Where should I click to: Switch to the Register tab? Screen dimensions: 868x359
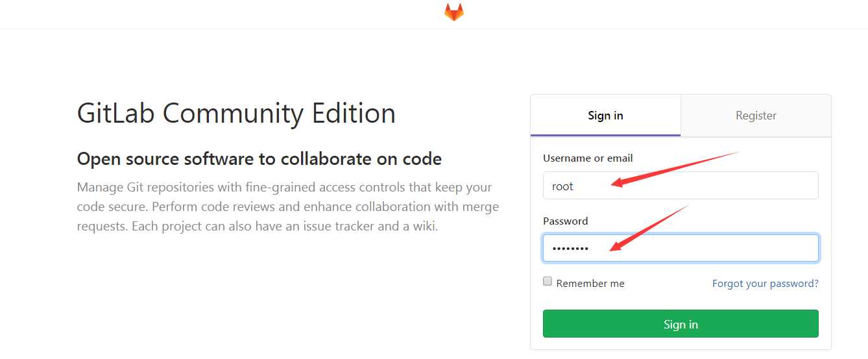(756, 116)
